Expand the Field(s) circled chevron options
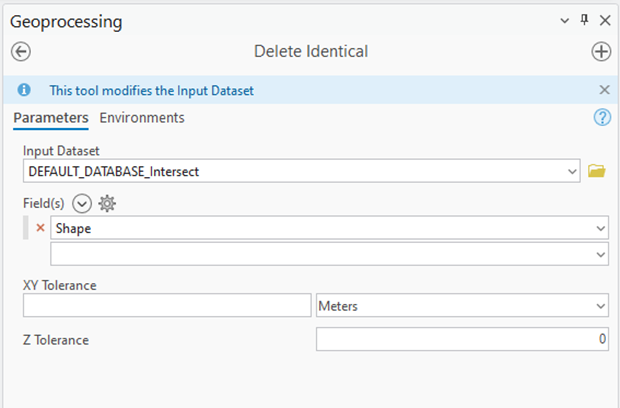Viewport: 620px width, 408px height. tap(82, 203)
